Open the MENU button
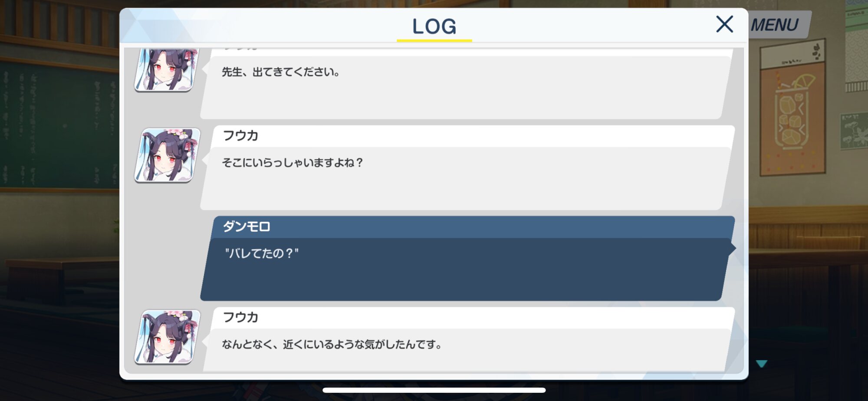868x401 pixels. [x=775, y=25]
